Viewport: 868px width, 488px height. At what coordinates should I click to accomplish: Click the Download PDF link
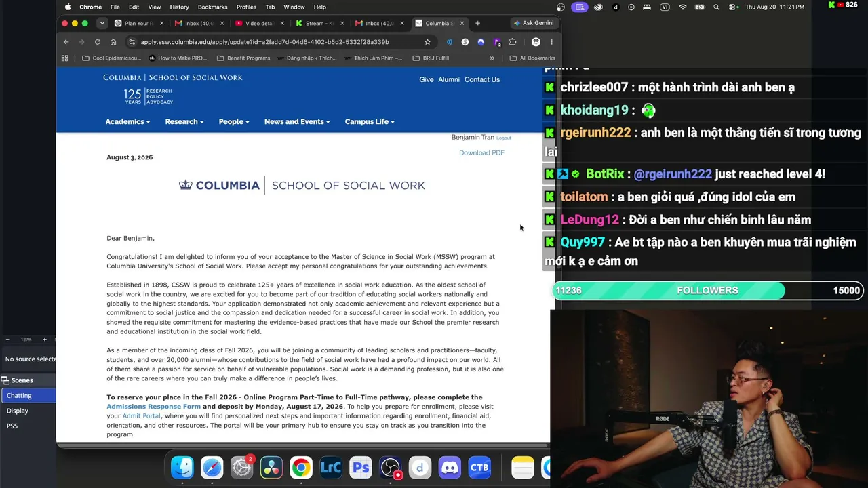tap(481, 153)
